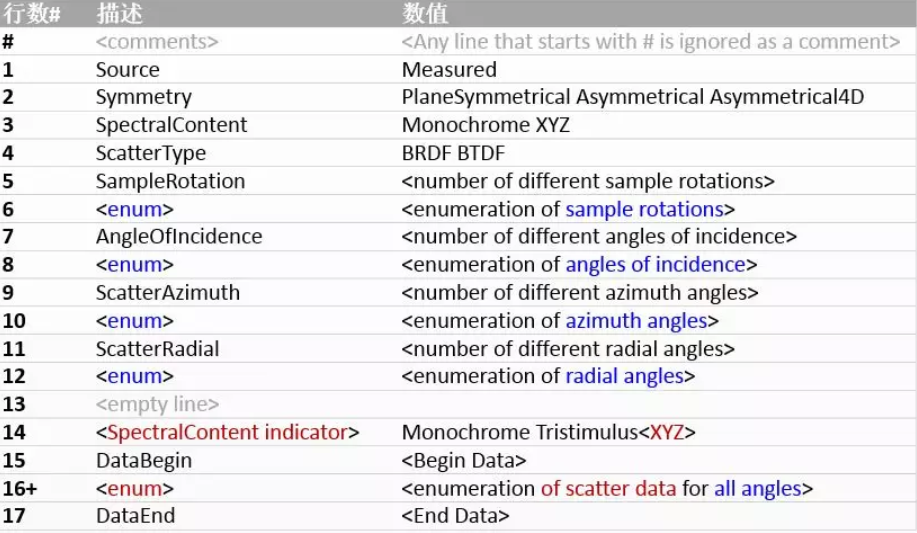
Task: Follow the blue "radial angles" link
Action: [624, 376]
